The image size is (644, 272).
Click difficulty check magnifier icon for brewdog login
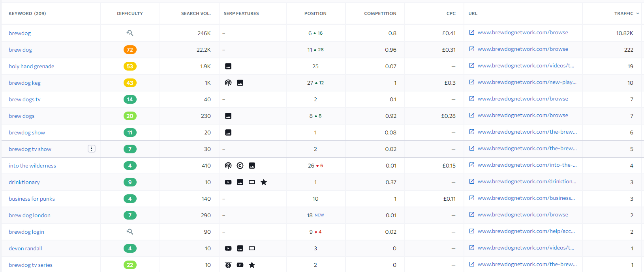click(130, 232)
